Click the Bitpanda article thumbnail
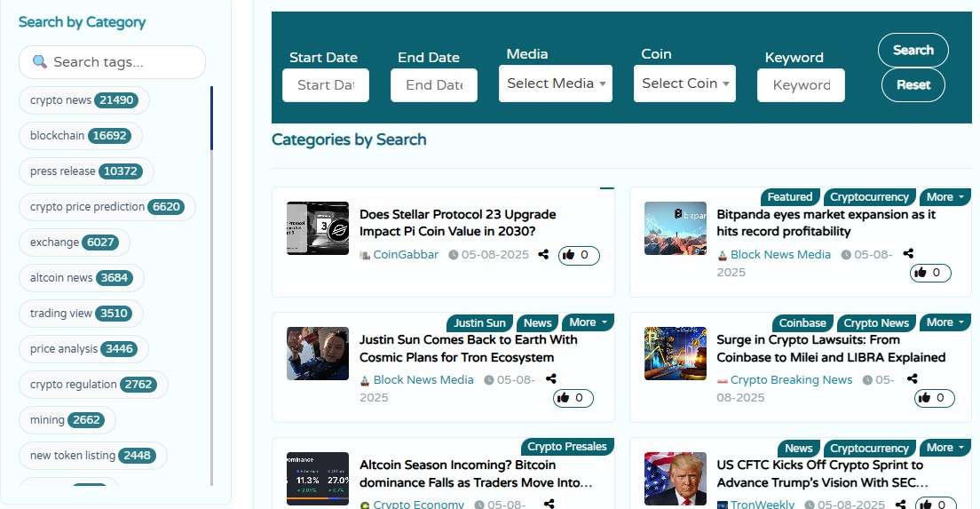Image resolution: width=980 pixels, height=509 pixels. click(676, 228)
